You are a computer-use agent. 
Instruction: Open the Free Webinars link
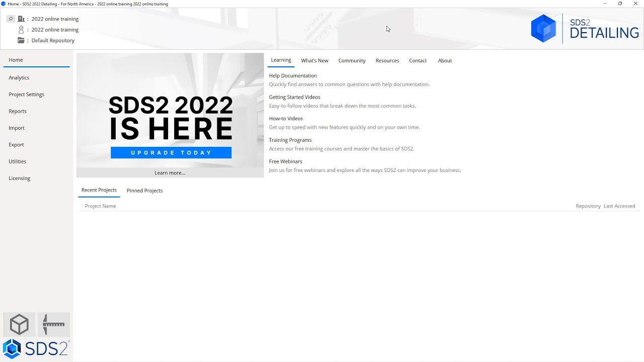[285, 161]
